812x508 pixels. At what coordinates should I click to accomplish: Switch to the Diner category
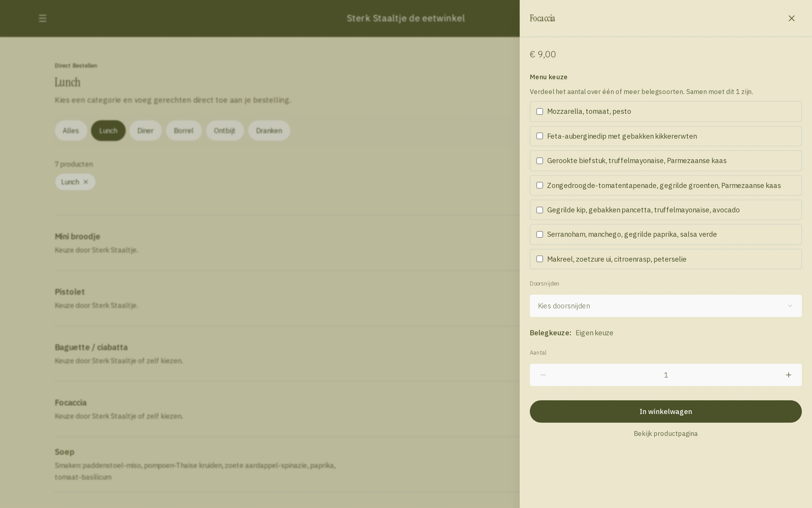click(x=145, y=131)
